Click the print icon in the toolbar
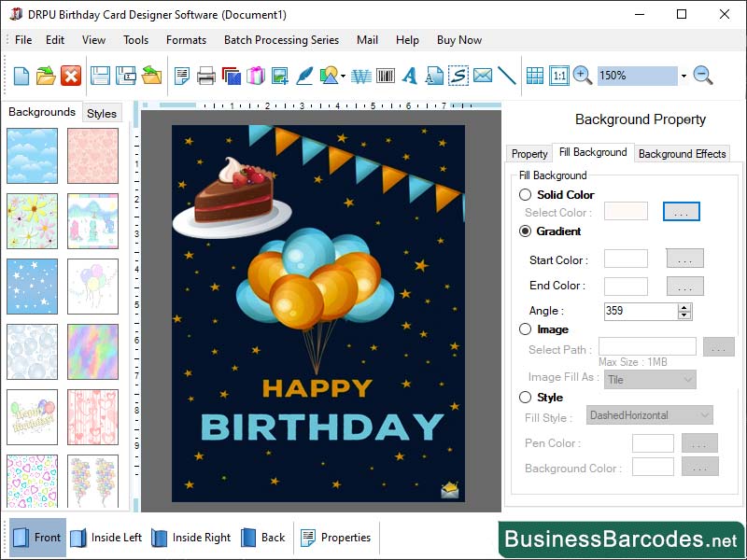 (208, 76)
